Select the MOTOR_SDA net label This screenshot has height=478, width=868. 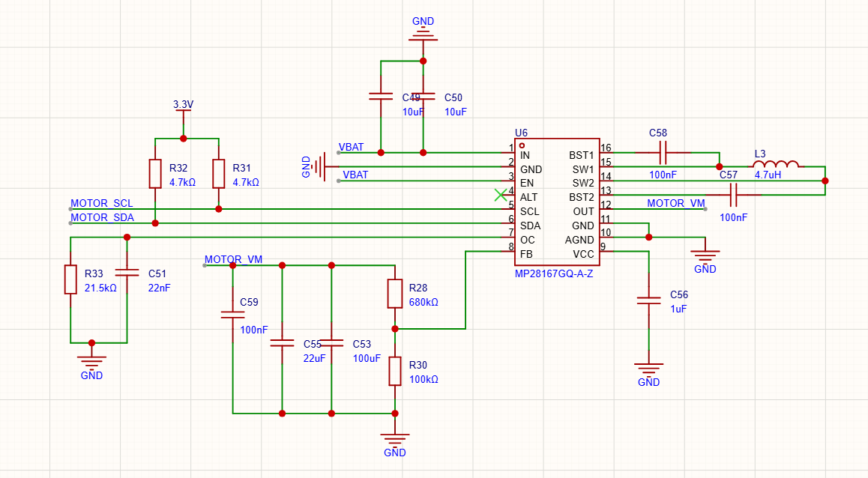[x=102, y=218]
